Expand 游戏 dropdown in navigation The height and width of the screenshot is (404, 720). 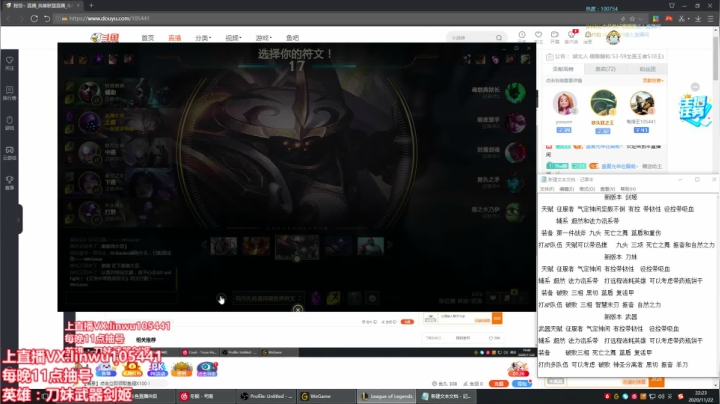tap(264, 38)
